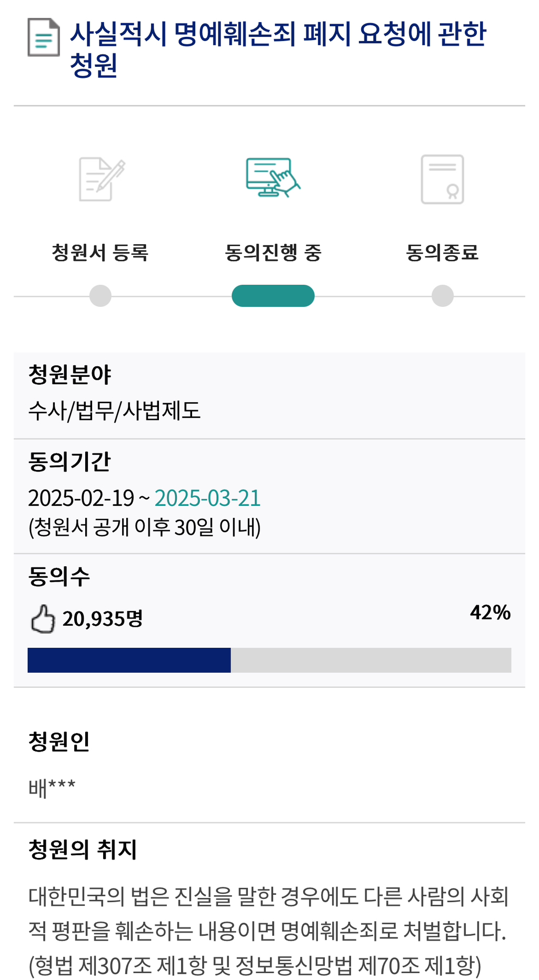
Task: Click the 청원의 취지 section heading
Action: coord(83,849)
